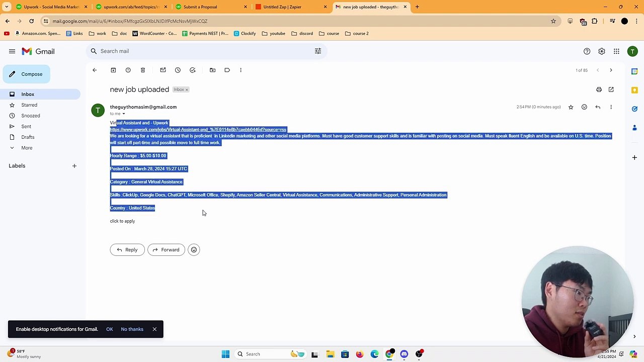
Task: Add email to Tasks
Action: pyautogui.click(x=193, y=70)
